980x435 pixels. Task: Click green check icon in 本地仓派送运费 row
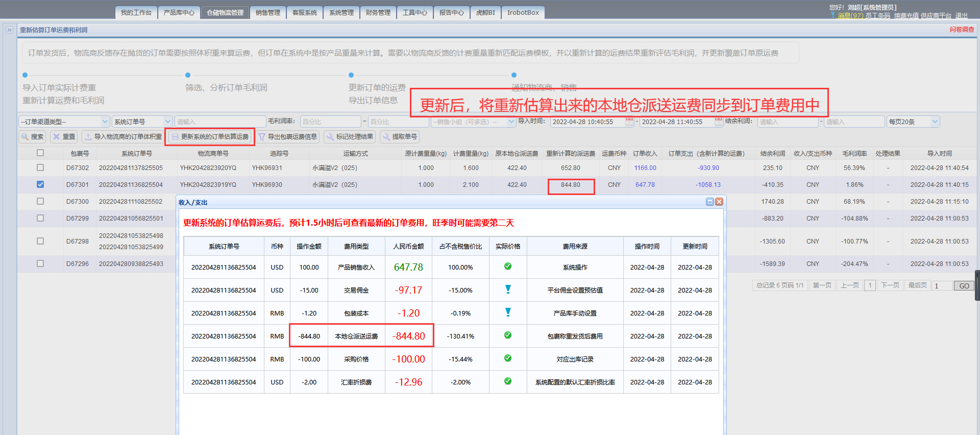point(508,335)
